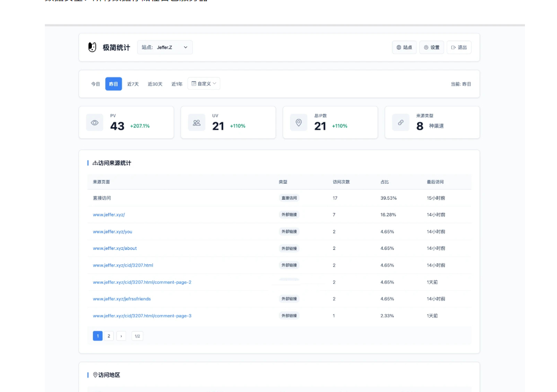Click the UV users icon
Screen dimensions: 557x392
tap(197, 123)
